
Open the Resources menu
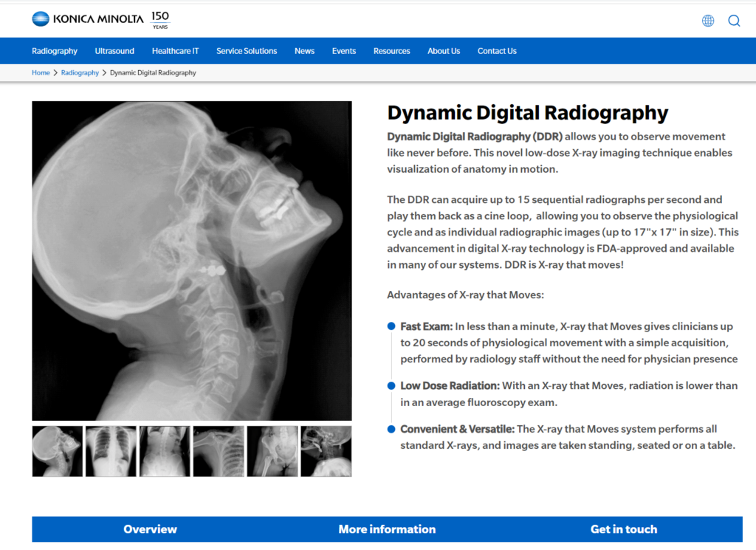[391, 51]
